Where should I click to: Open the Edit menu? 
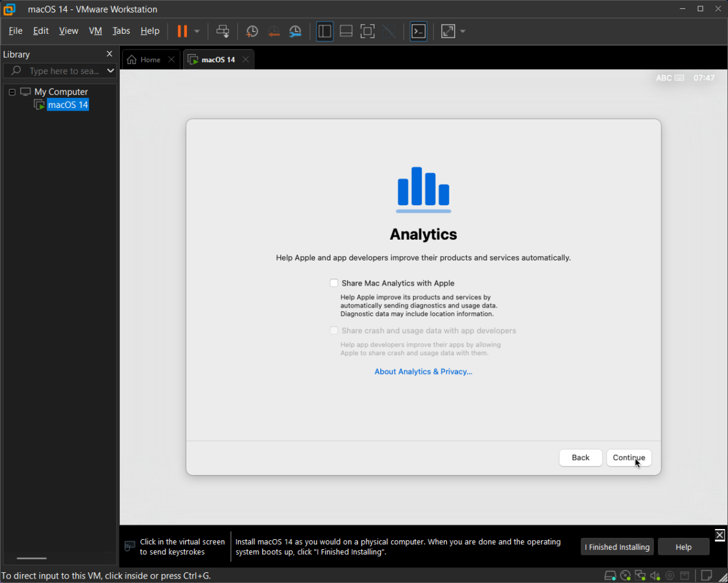point(41,31)
